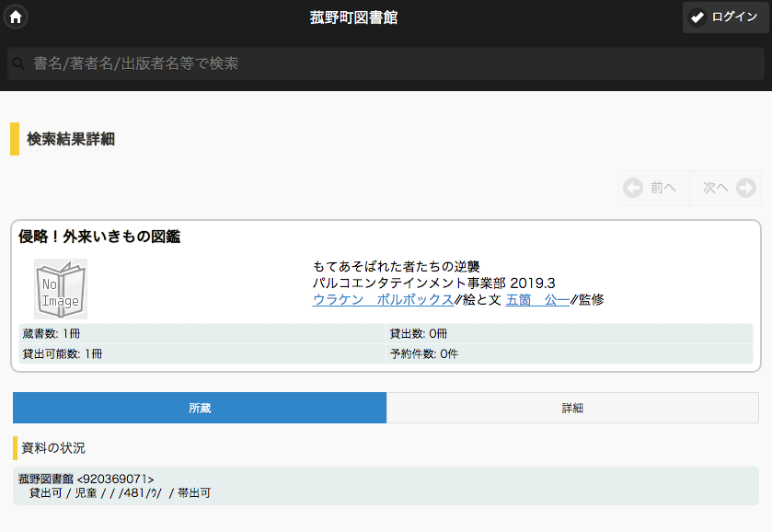
Task: Select subtitle もてあそばれた者たちの逆襲
Action: [x=397, y=267]
